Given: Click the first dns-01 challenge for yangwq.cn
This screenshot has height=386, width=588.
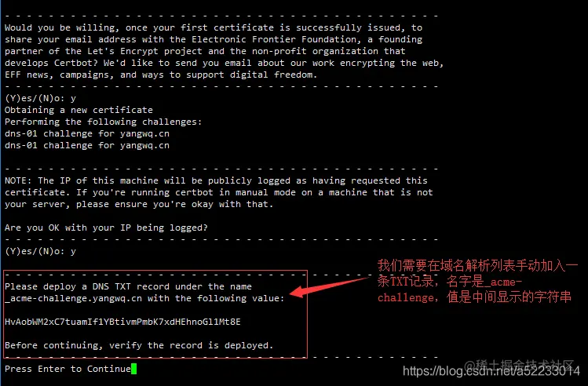Looking at the screenshot, I should (x=87, y=133).
